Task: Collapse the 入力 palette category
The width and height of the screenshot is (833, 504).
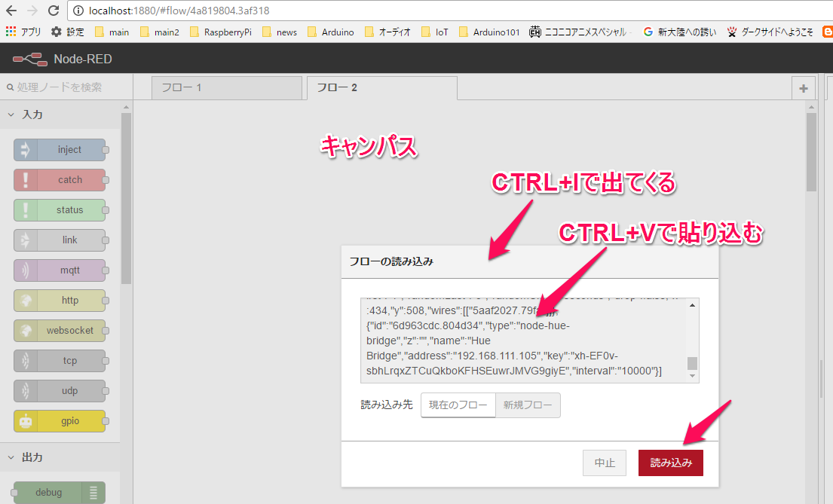Action: click(11, 115)
